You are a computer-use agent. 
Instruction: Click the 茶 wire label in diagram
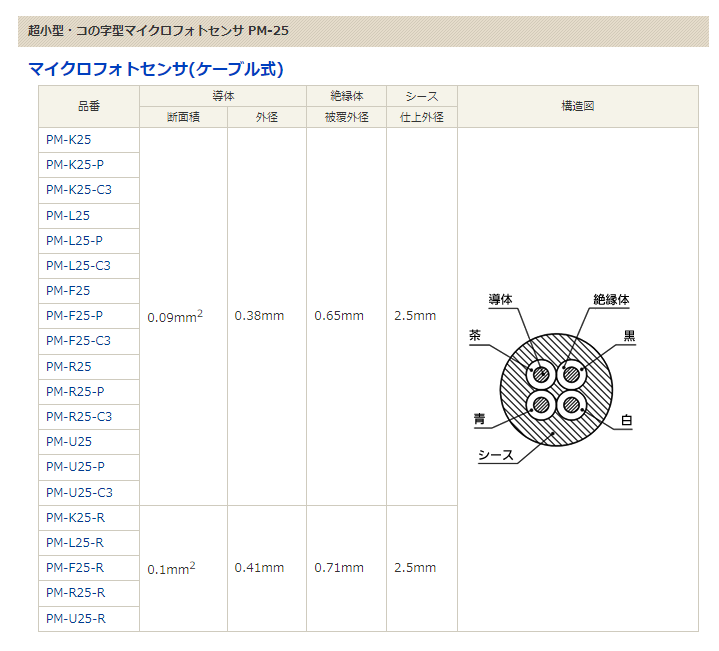475,335
